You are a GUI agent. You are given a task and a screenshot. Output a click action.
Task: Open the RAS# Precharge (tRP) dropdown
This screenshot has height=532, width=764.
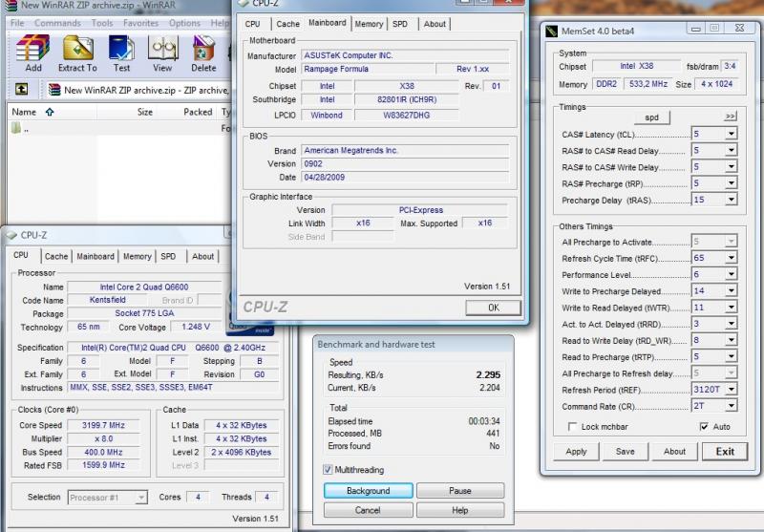pyautogui.click(x=731, y=183)
